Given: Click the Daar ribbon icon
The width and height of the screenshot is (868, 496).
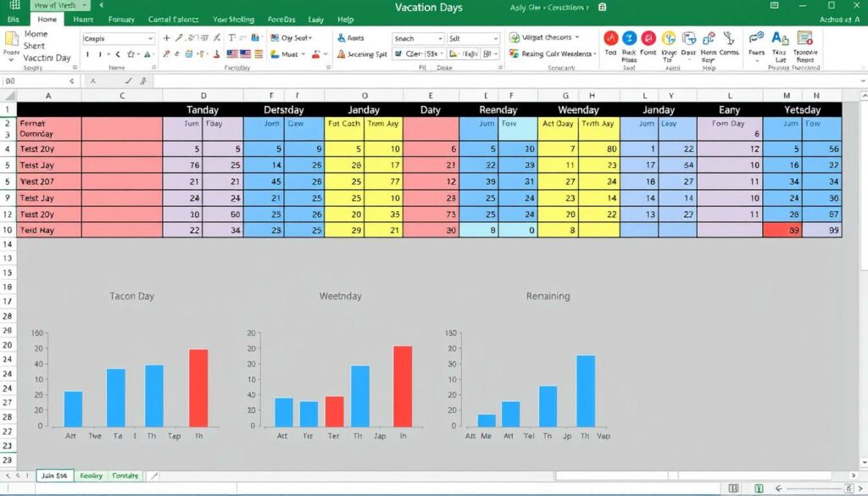Looking at the screenshot, I should [x=688, y=38].
